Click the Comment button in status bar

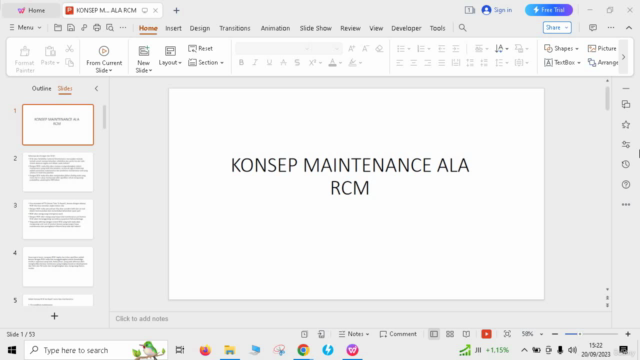point(398,334)
